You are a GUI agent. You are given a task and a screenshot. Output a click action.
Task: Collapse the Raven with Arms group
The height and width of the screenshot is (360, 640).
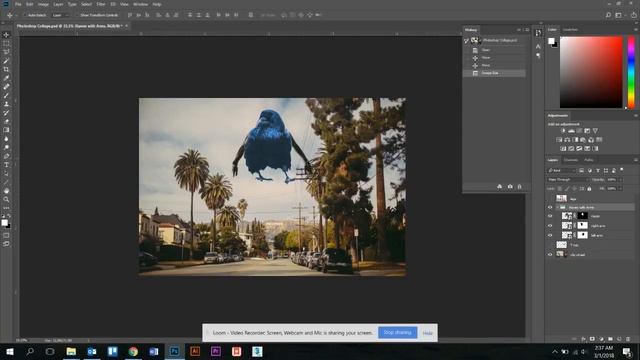(x=557, y=207)
